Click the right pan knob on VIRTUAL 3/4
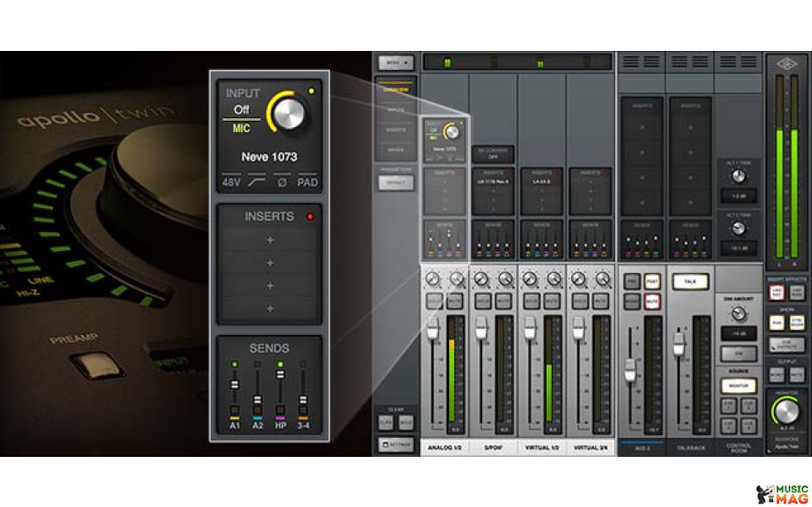Viewport: 812px width, 507px height. tap(603, 279)
